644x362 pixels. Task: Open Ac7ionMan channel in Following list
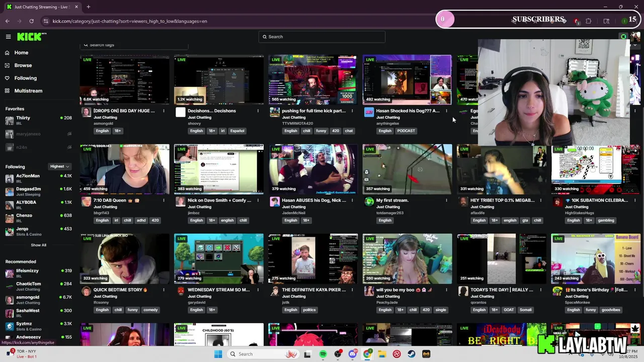pyautogui.click(x=38, y=178)
